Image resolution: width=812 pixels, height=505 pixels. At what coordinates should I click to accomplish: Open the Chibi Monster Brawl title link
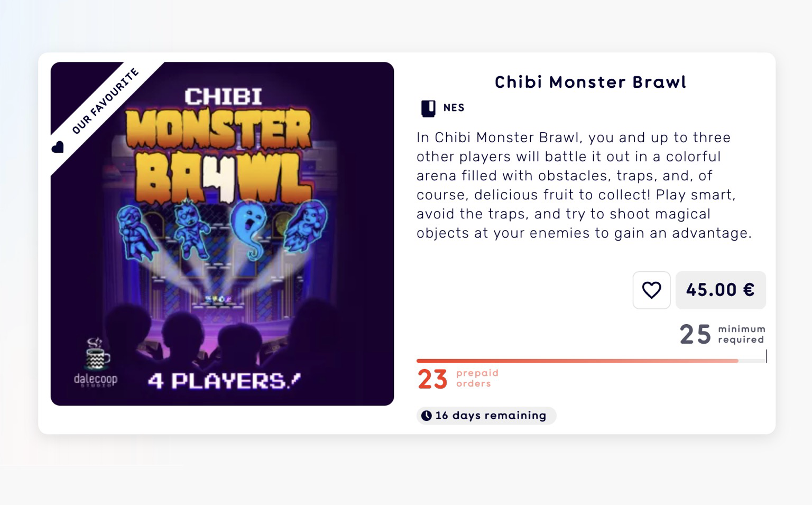point(590,82)
